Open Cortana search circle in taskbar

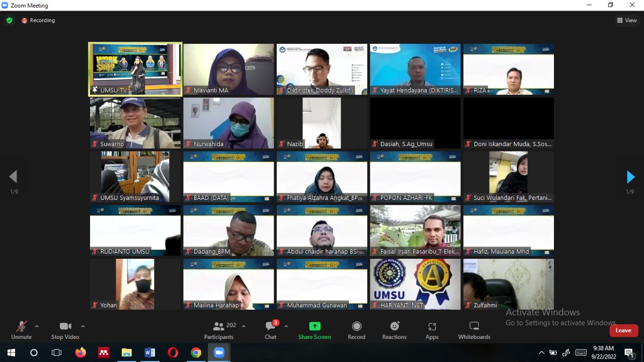34,352
